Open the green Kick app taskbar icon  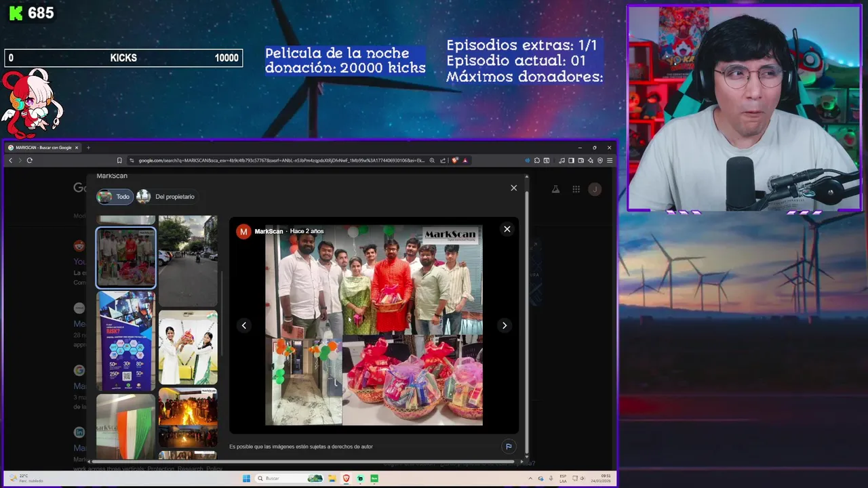point(374,479)
